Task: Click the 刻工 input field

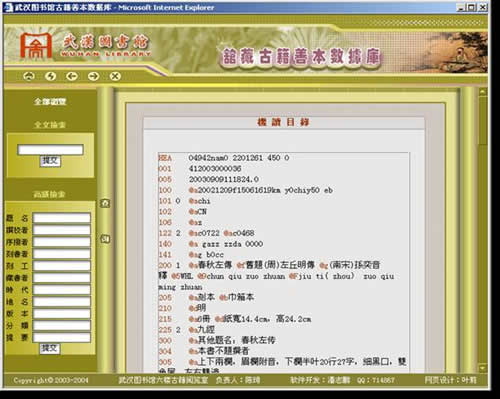Action: click(x=62, y=266)
